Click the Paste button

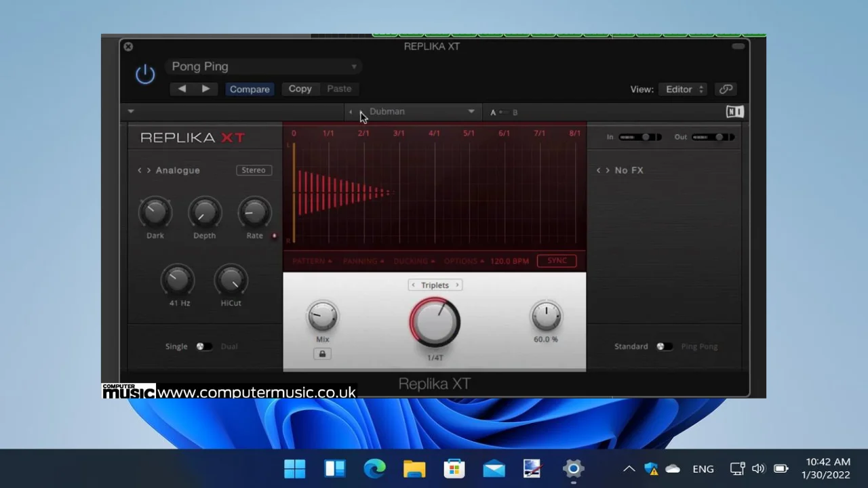coord(339,89)
